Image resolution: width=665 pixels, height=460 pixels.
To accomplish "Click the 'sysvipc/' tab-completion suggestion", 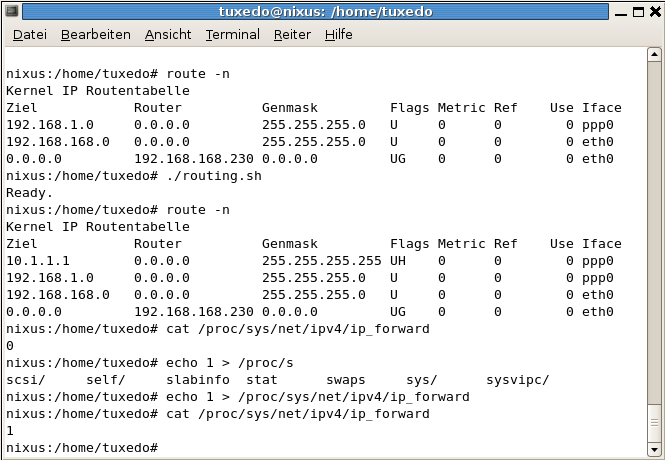I will point(516,379).
